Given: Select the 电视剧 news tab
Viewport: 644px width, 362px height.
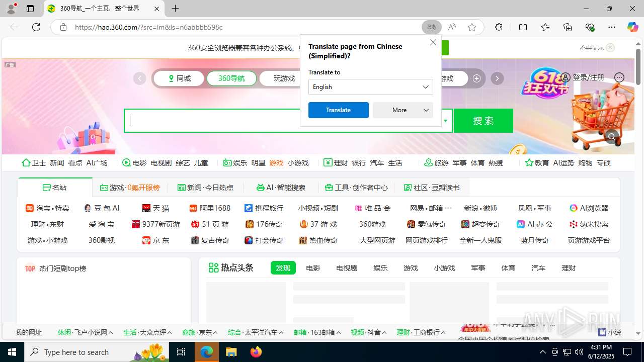Looking at the screenshot, I should (347, 268).
